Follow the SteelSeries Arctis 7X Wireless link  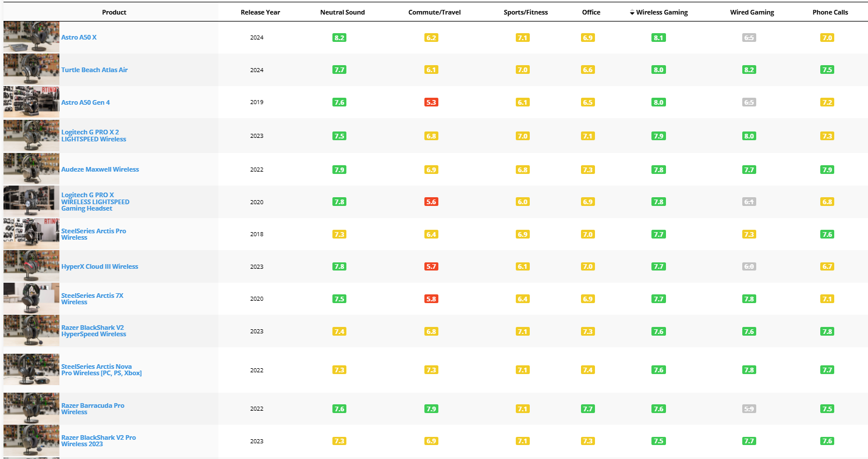coord(92,298)
